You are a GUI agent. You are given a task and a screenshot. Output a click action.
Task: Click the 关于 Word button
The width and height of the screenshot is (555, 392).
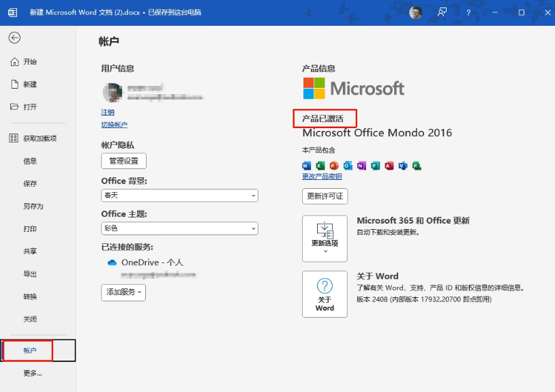click(x=325, y=294)
